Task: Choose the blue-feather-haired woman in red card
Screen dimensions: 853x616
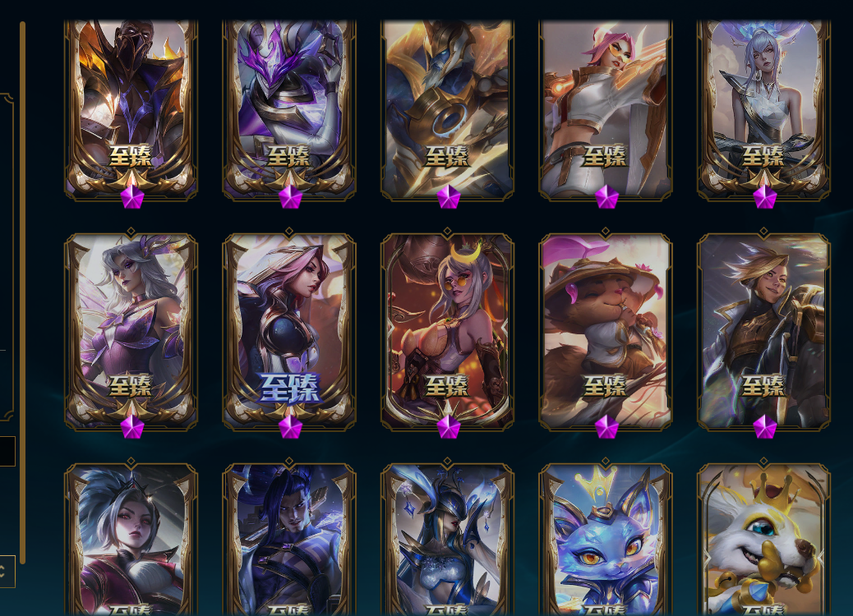Action: coord(131,540)
